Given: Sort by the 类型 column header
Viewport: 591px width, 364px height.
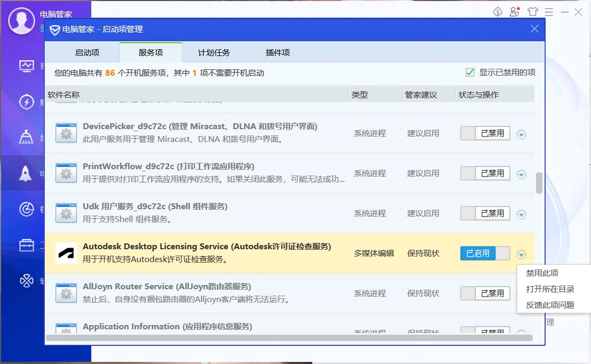Looking at the screenshot, I should coord(376,94).
